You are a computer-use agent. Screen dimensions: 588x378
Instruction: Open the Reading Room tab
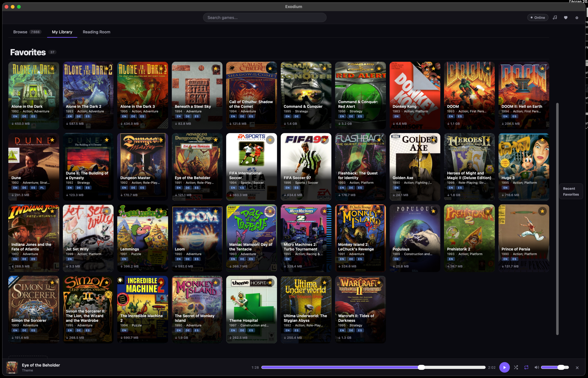tap(96, 32)
